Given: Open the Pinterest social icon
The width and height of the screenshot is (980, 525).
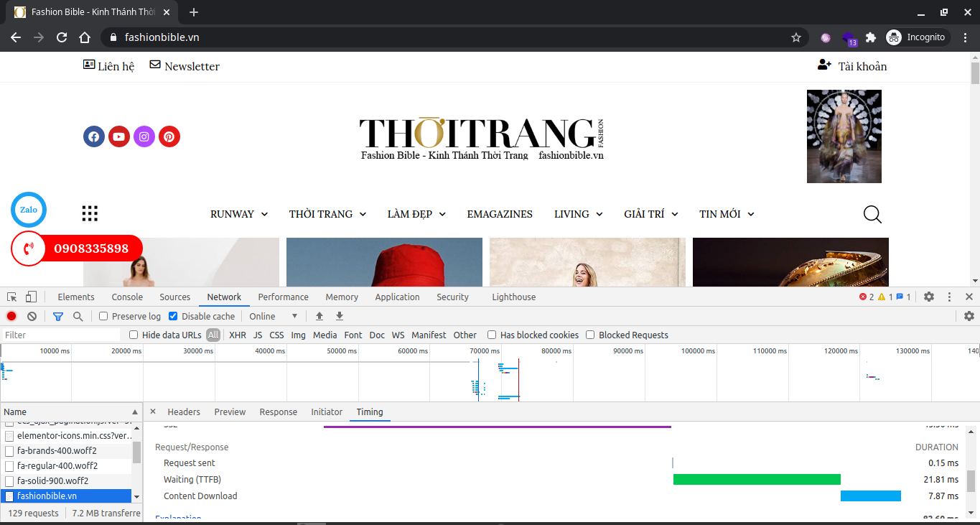Looking at the screenshot, I should pos(169,136).
